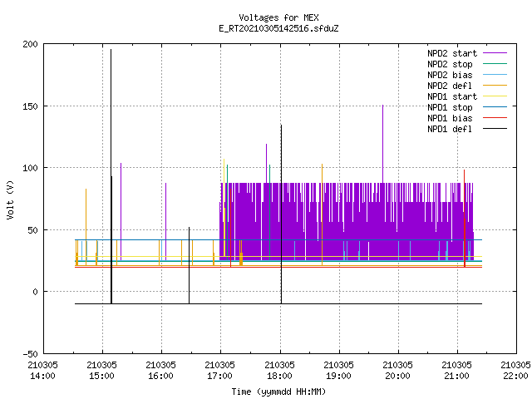Select the NPD2 bias legend label

coord(450,75)
